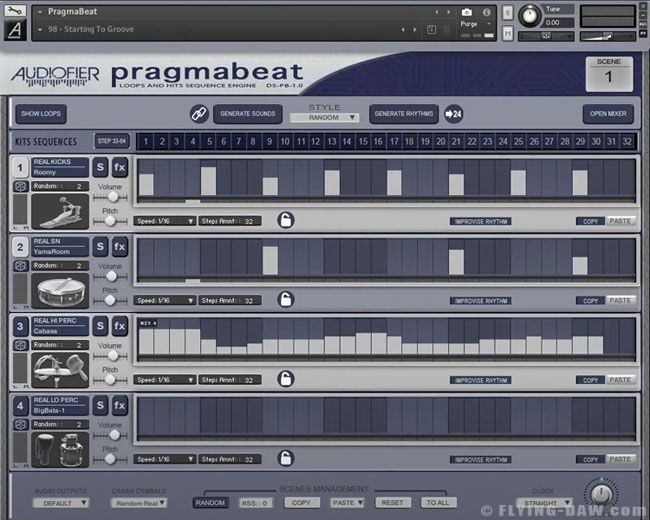Solo the Real Hi Perc track

point(100,326)
